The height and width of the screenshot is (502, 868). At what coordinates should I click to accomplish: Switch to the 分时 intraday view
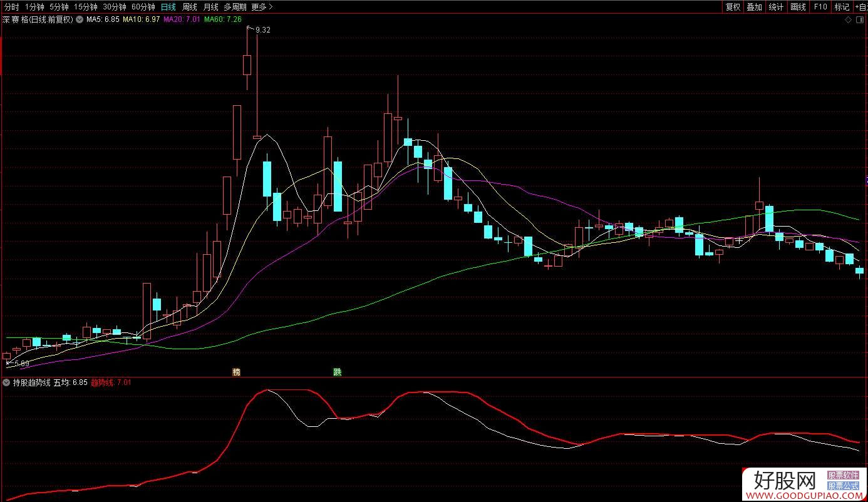coord(11,7)
